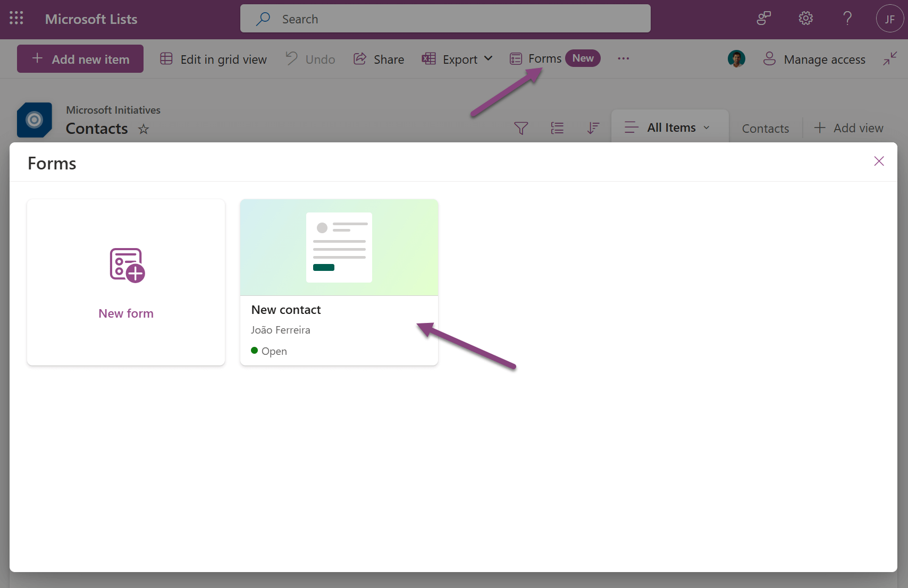Open the filter funnel icon

pyautogui.click(x=521, y=128)
